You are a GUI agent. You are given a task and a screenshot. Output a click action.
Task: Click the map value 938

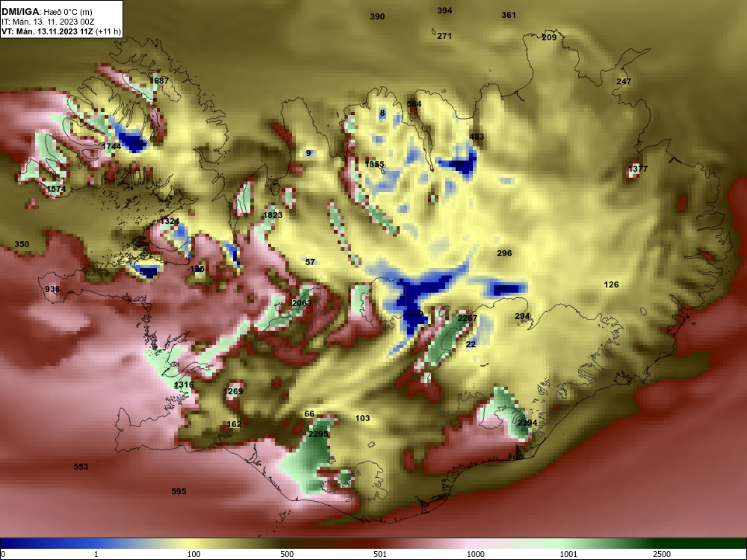(52, 289)
